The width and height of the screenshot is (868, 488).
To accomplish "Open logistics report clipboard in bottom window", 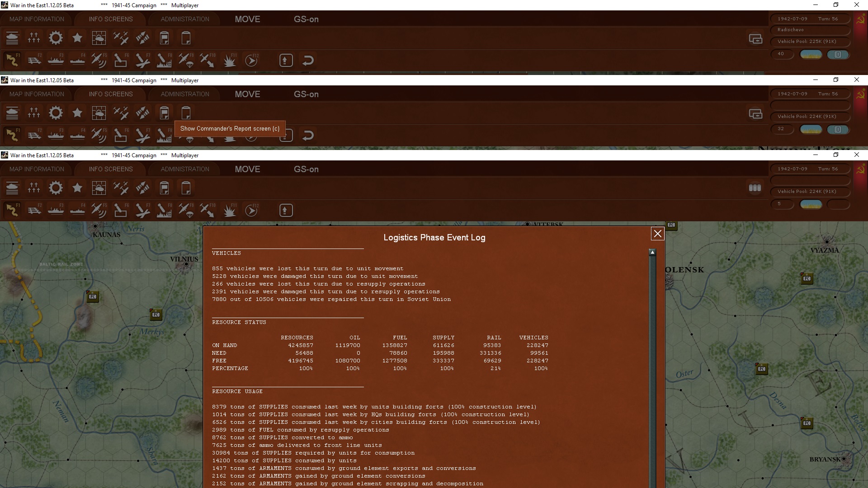I will point(186,188).
